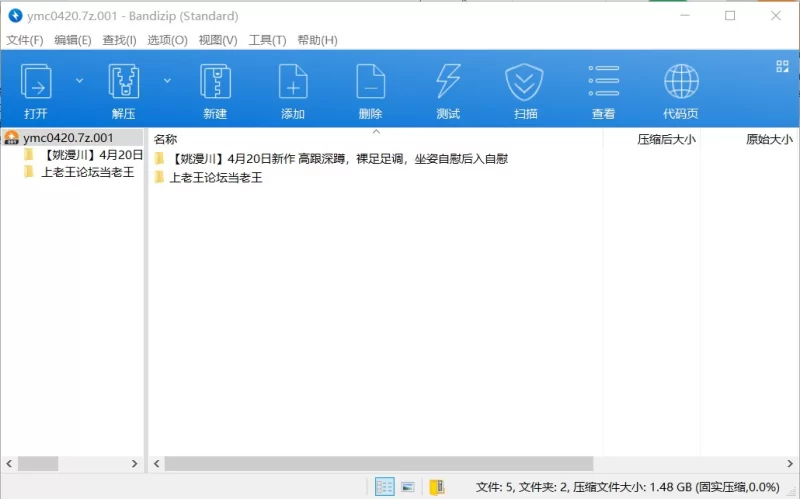Switch to image preview view in status bar
This screenshot has height=499, width=800.
(x=408, y=487)
